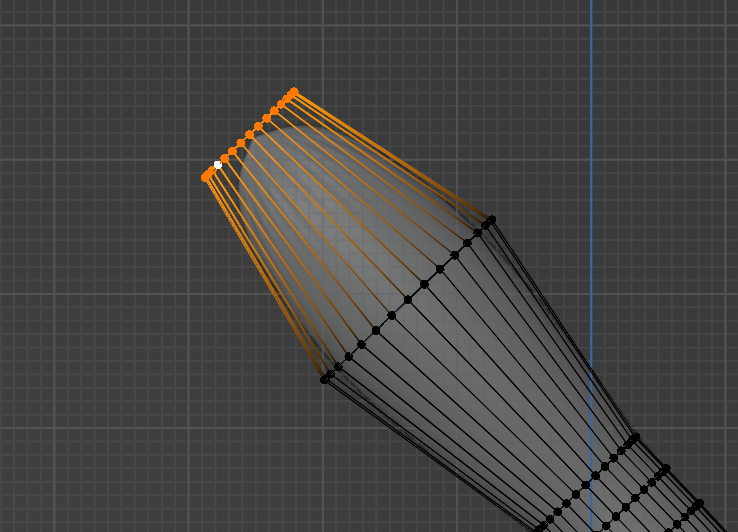The image size is (738, 532).
Task: Select the black silhouette edge right of the blue axis
Action: 611,404
